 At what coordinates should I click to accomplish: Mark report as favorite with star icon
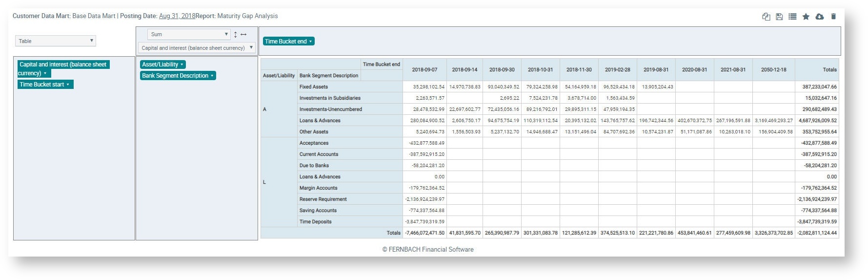click(x=806, y=17)
